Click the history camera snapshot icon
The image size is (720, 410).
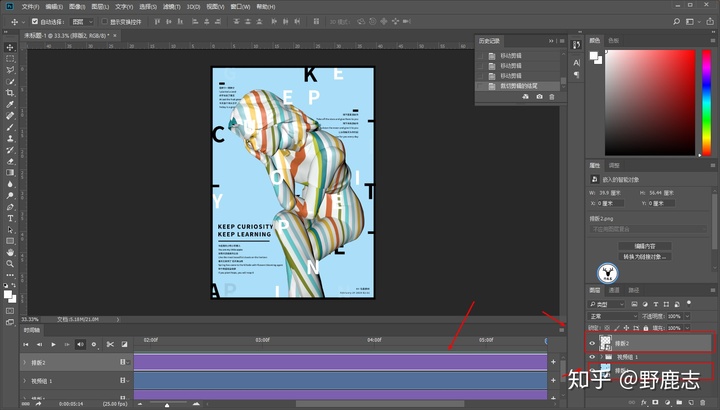pyautogui.click(x=539, y=96)
